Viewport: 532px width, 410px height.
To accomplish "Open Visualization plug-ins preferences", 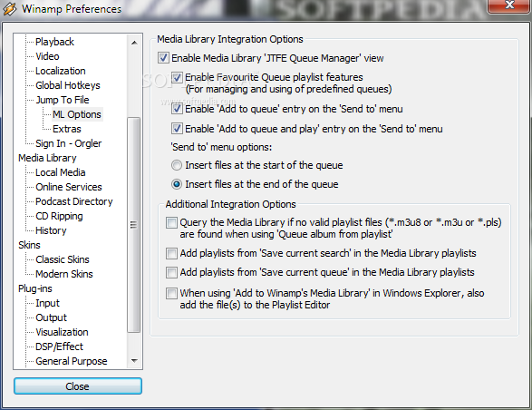I will click(62, 332).
